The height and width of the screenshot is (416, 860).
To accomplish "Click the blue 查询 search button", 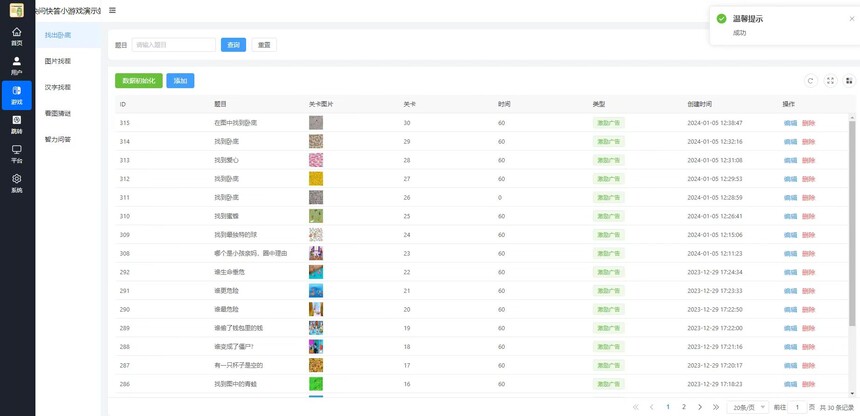I will 233,45.
